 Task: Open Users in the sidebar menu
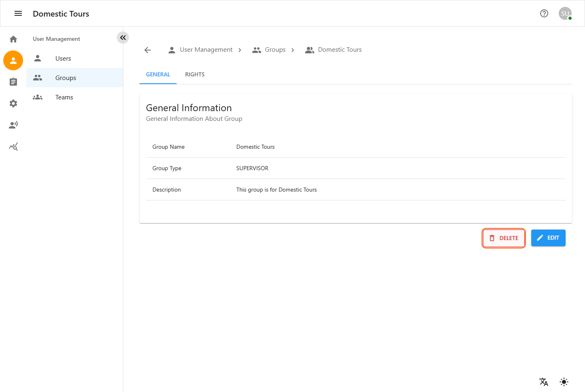(x=63, y=59)
